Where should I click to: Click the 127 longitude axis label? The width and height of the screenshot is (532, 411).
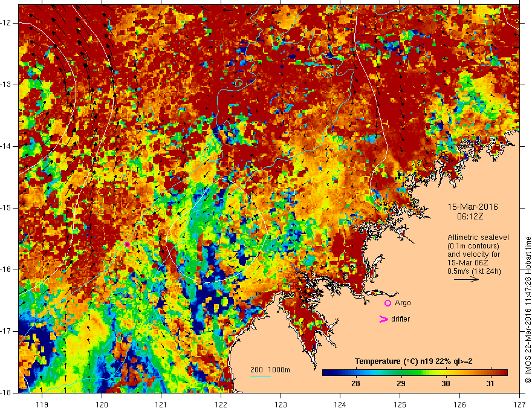(x=519, y=404)
